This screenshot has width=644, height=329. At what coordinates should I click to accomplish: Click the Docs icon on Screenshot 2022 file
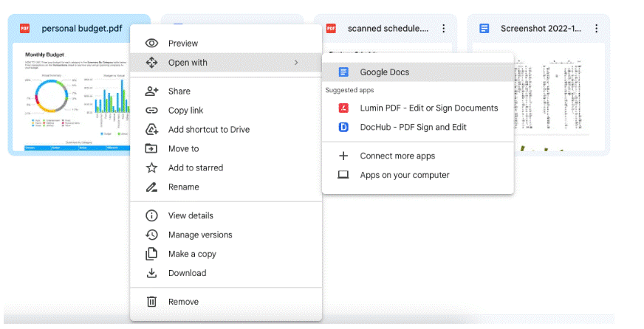(484, 28)
